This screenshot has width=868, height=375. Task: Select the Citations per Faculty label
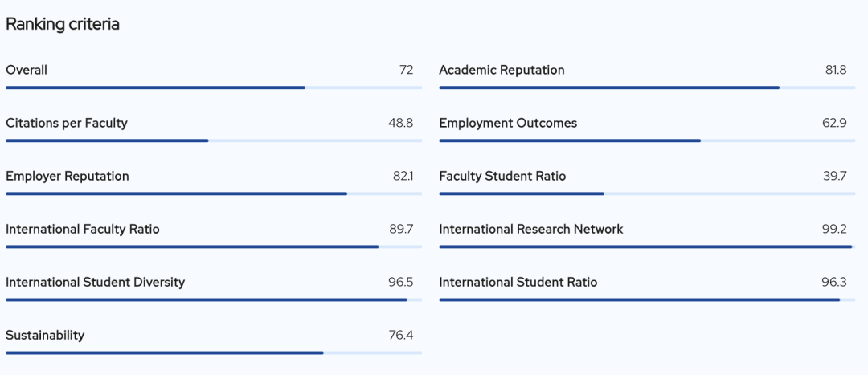[67, 123]
